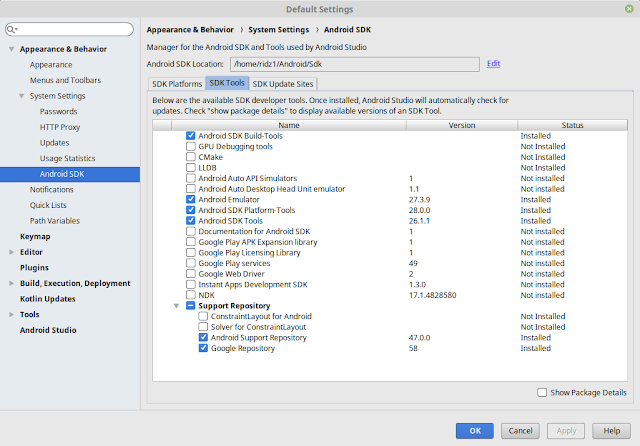This screenshot has height=446, width=640.
Task: Enable the LLDB checkbox
Action: click(x=191, y=167)
